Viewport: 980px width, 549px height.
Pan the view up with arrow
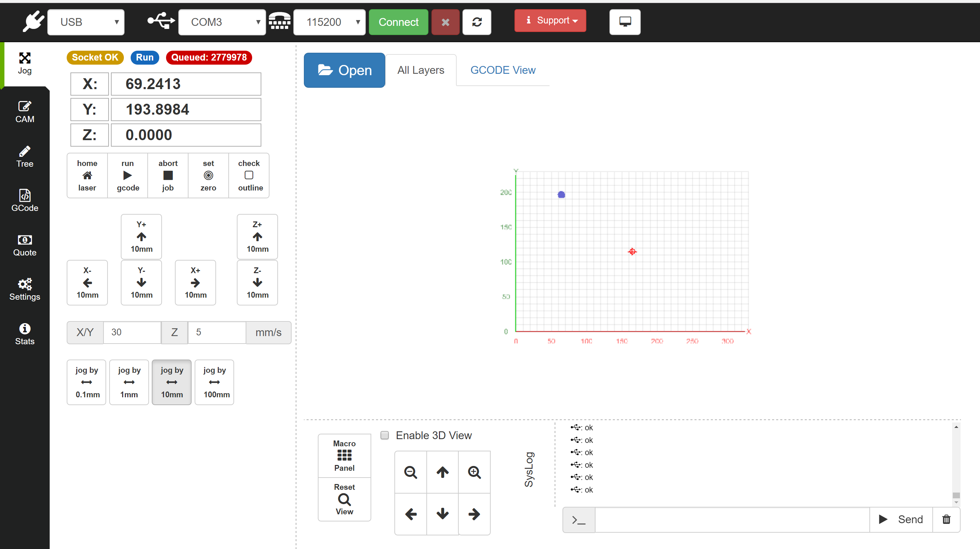(x=442, y=472)
